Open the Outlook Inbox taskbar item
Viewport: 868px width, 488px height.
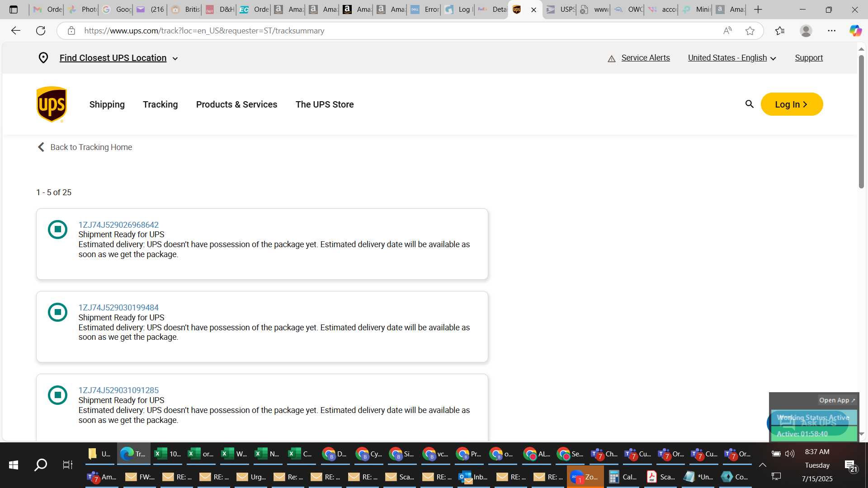473,477
